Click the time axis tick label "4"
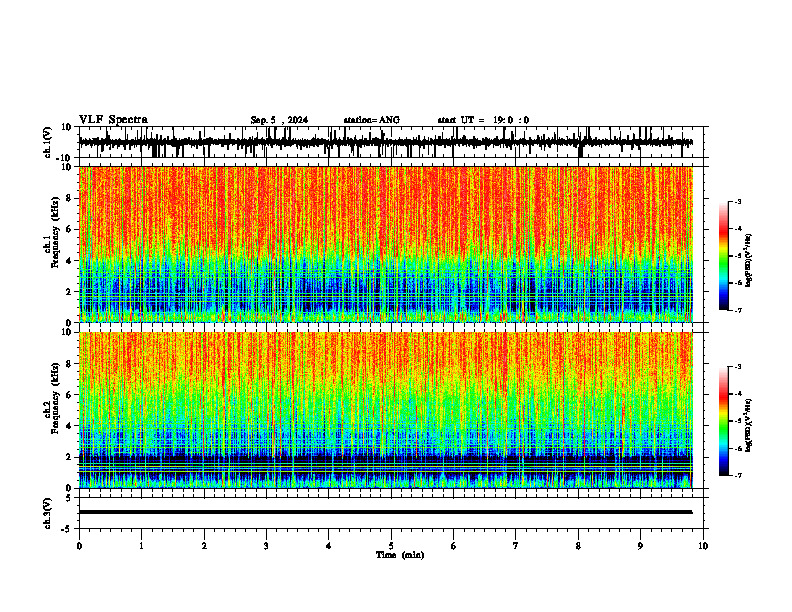792x612 pixels. 329,546
